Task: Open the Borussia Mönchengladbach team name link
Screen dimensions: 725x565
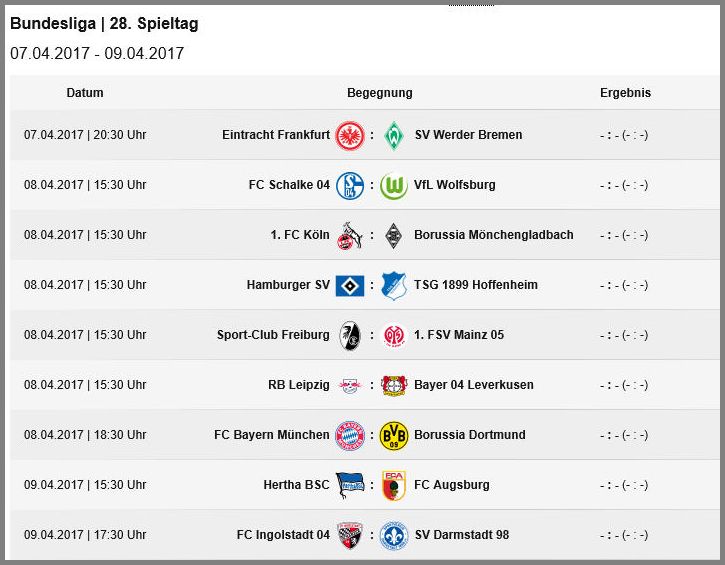Action: (493, 235)
